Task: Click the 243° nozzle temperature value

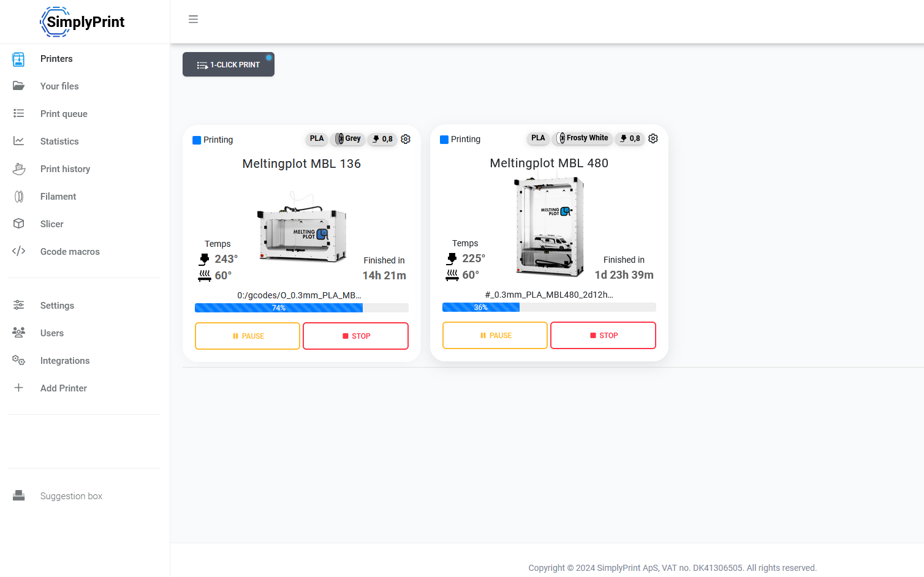Action: point(226,259)
